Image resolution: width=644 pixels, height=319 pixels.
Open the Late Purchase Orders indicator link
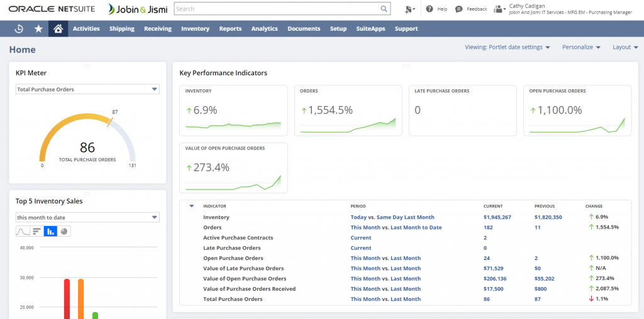[x=233, y=248]
